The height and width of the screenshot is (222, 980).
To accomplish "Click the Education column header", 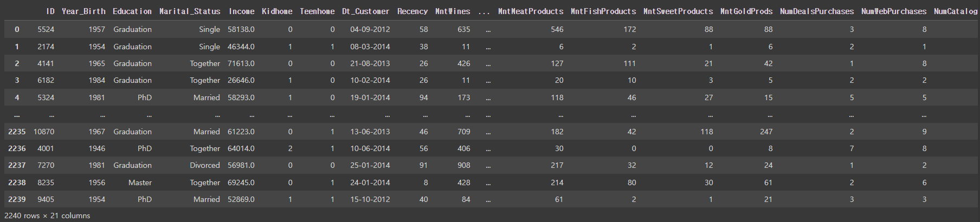I will pos(132,11).
